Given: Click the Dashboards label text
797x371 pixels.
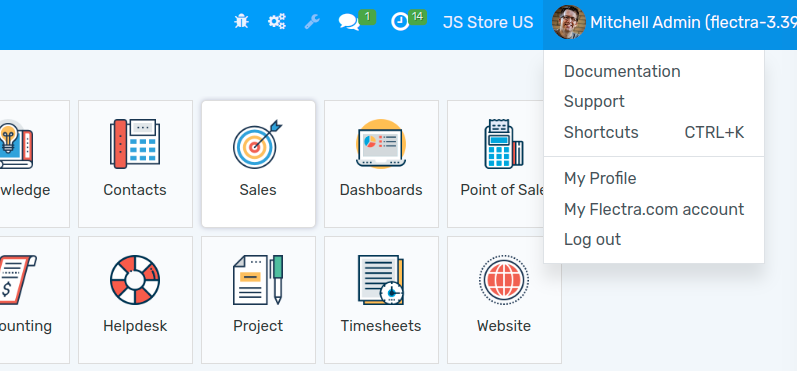Looking at the screenshot, I should pyautogui.click(x=381, y=190).
